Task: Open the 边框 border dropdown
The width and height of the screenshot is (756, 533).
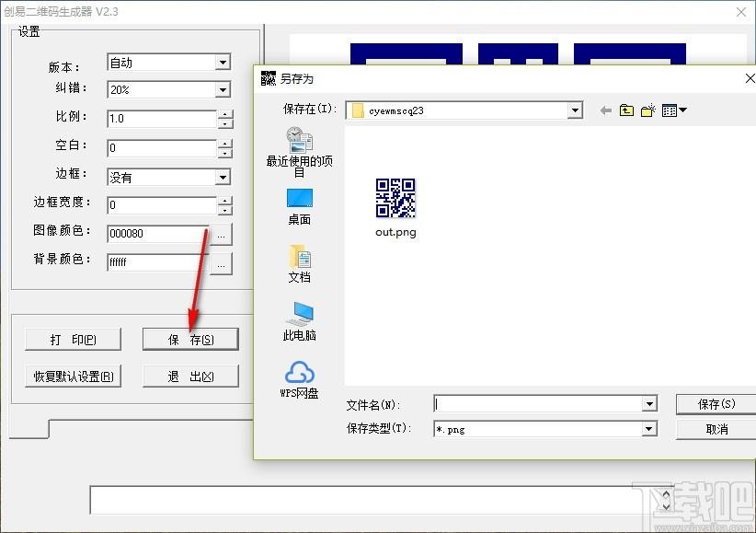Action: pos(223,177)
